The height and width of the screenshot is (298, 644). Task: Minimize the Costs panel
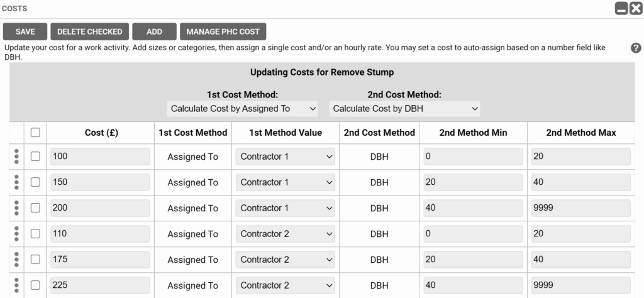pos(621,9)
